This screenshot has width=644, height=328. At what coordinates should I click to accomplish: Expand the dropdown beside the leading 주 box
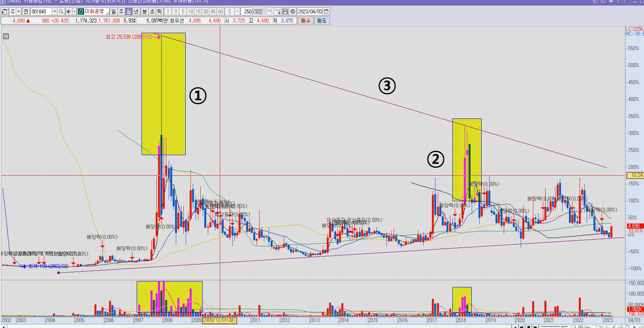pyautogui.click(x=19, y=11)
